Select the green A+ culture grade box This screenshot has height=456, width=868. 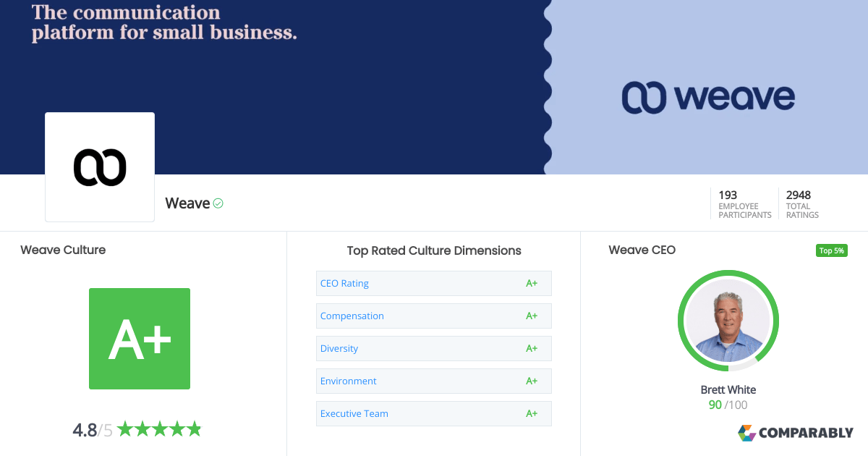(x=140, y=339)
